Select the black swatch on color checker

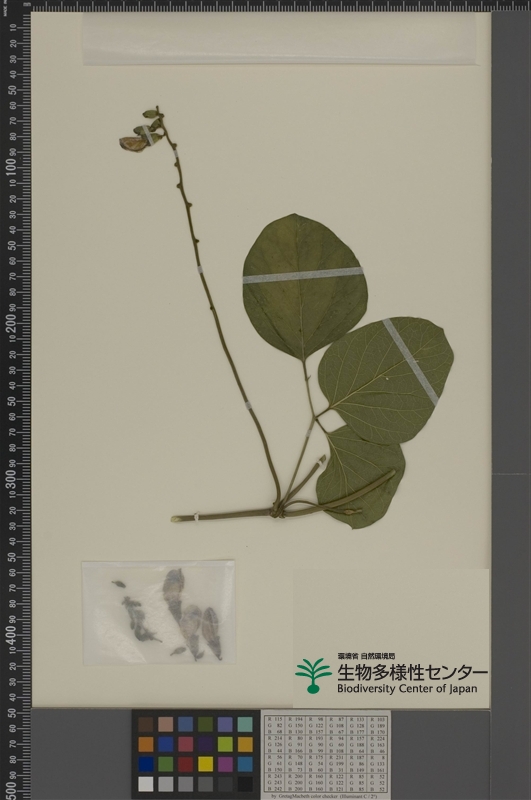point(245,784)
